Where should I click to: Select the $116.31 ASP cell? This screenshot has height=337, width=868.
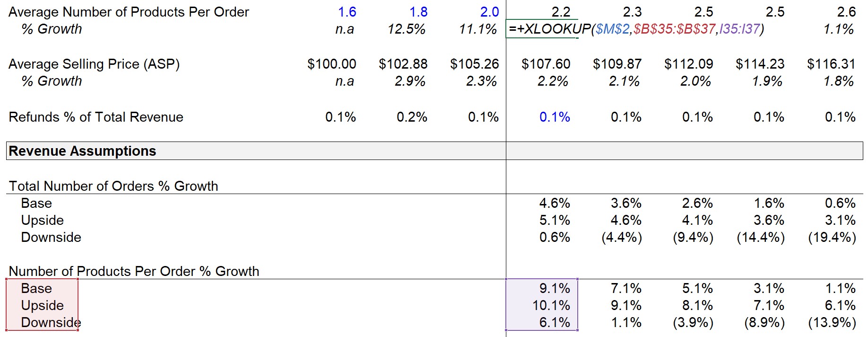pos(831,64)
